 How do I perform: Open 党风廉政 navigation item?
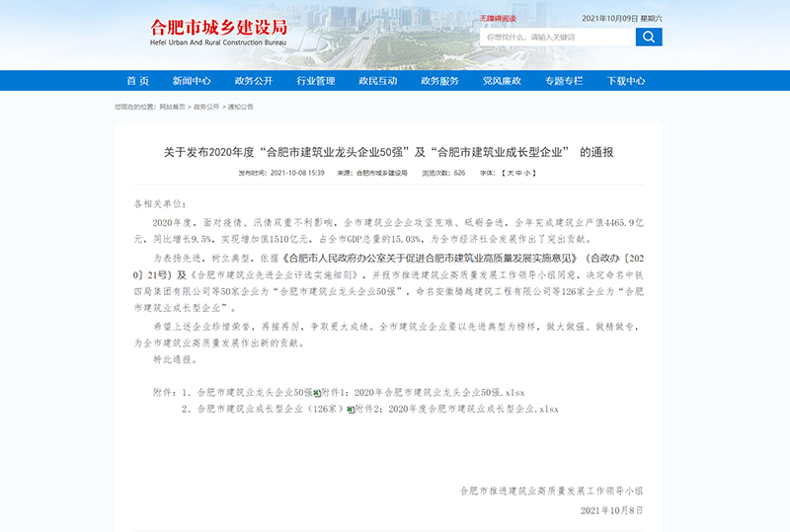click(x=502, y=81)
